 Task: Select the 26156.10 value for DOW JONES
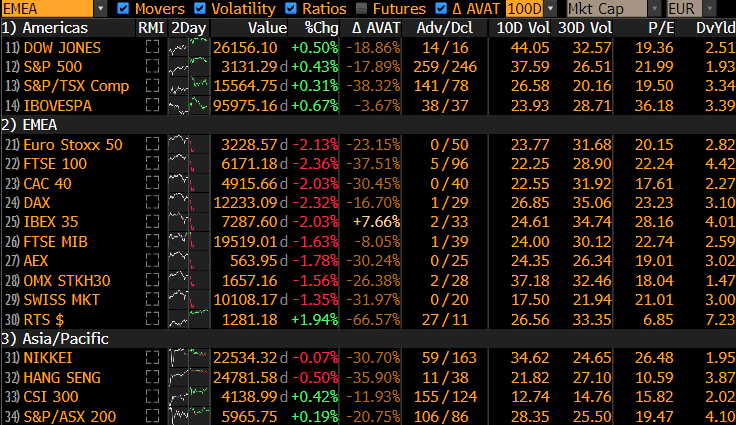(245, 47)
